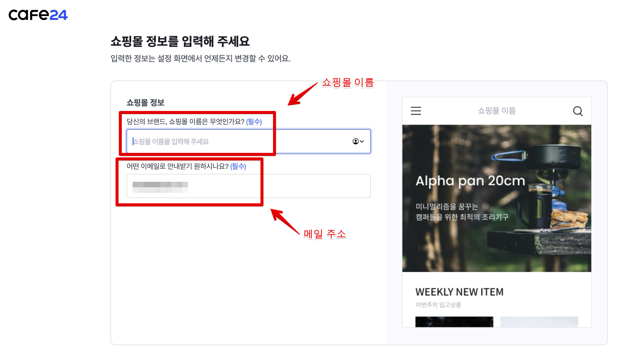Click '(필수)' next to brand name question
This screenshot has width=641, height=364.
point(254,122)
